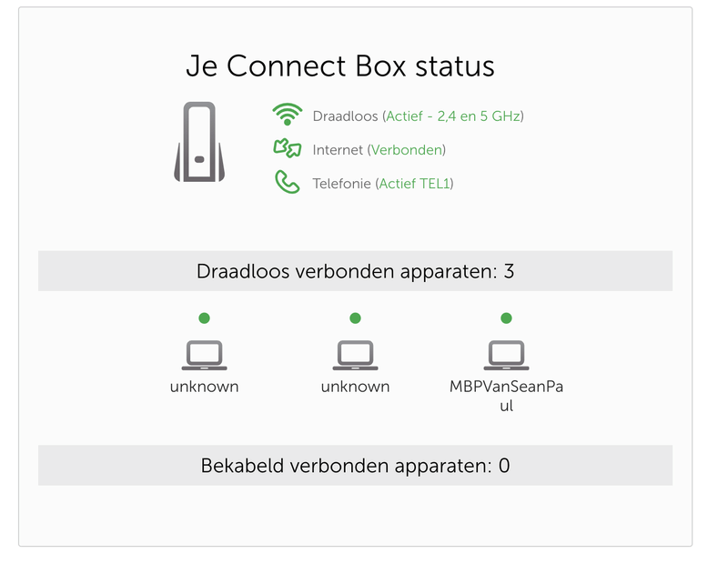Click the MBPVanSeanPaul laptop icon
The height and width of the screenshot is (564, 728).
click(507, 355)
